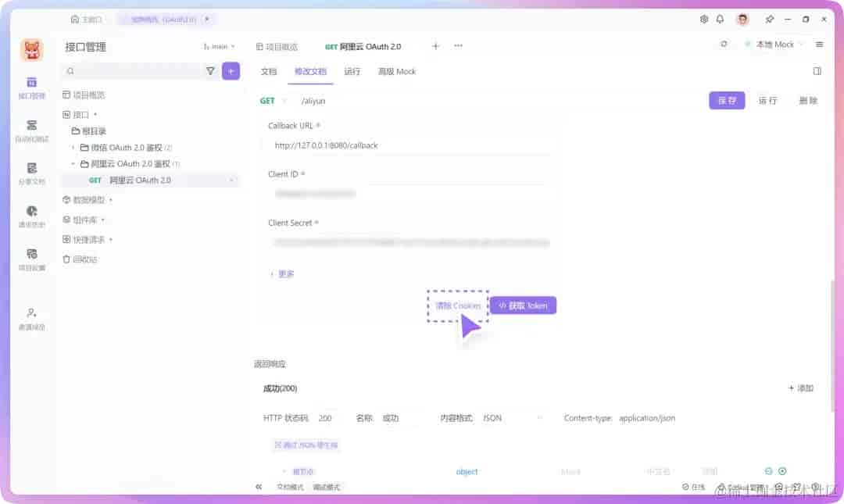Switch to 调试模式 at bottom

point(326,488)
